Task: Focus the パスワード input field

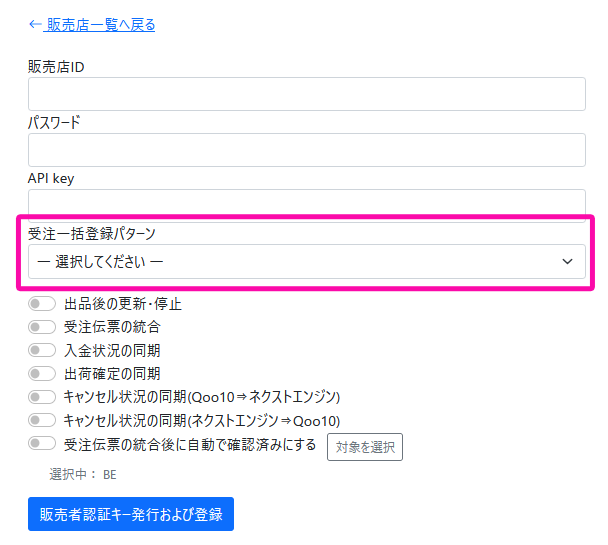Action: tap(307, 150)
